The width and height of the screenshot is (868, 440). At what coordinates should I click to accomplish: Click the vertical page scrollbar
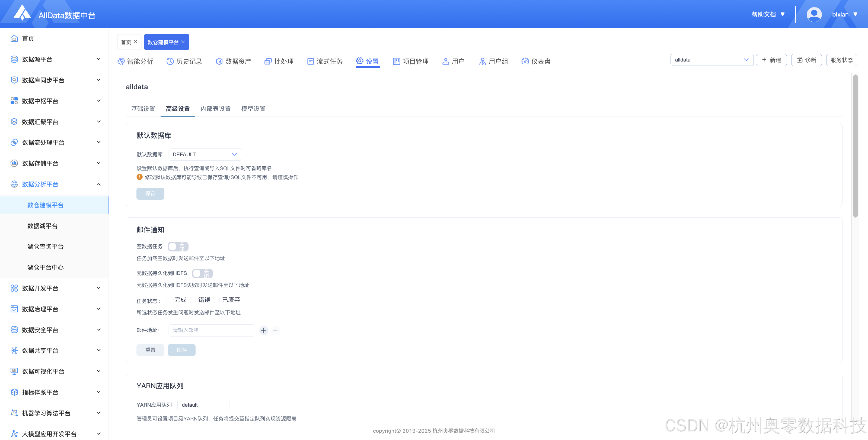855,146
